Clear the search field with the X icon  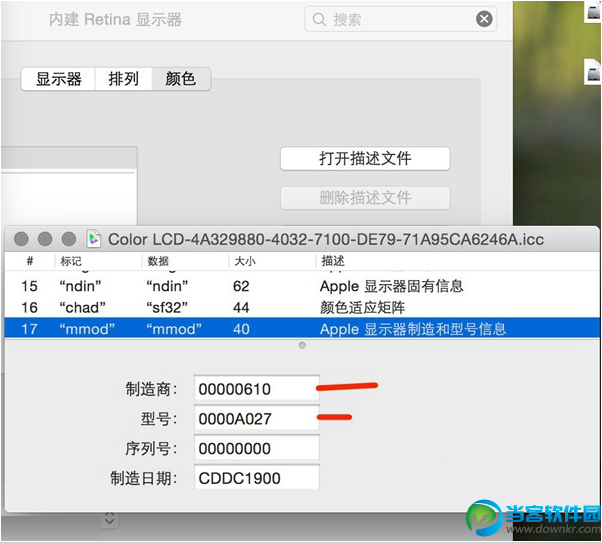click(484, 18)
